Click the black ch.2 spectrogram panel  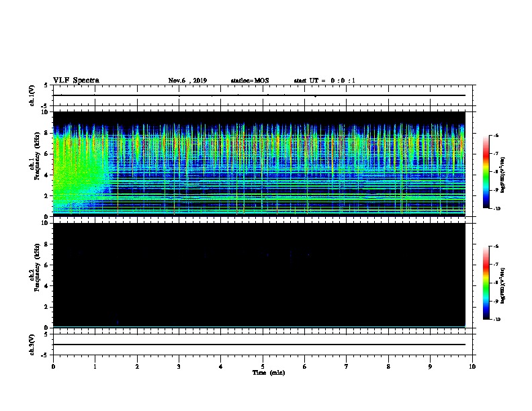point(259,275)
